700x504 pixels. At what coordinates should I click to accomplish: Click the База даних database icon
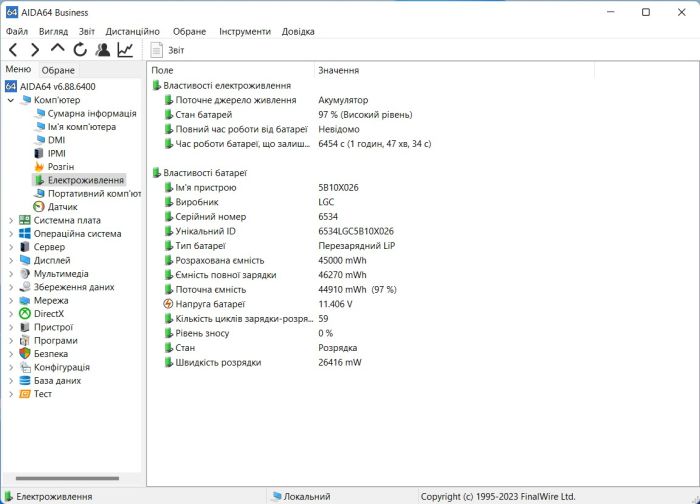point(25,381)
